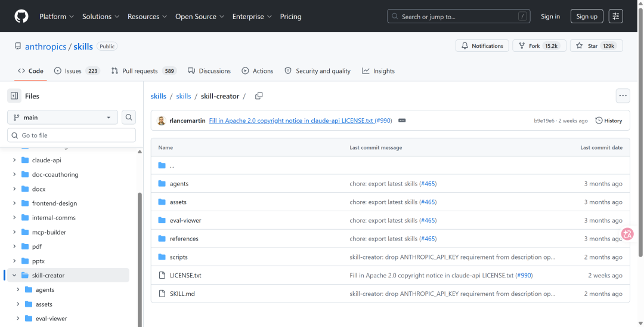This screenshot has width=644, height=327.
Task: Expand docx folder chevron in tree
Action: point(14,189)
